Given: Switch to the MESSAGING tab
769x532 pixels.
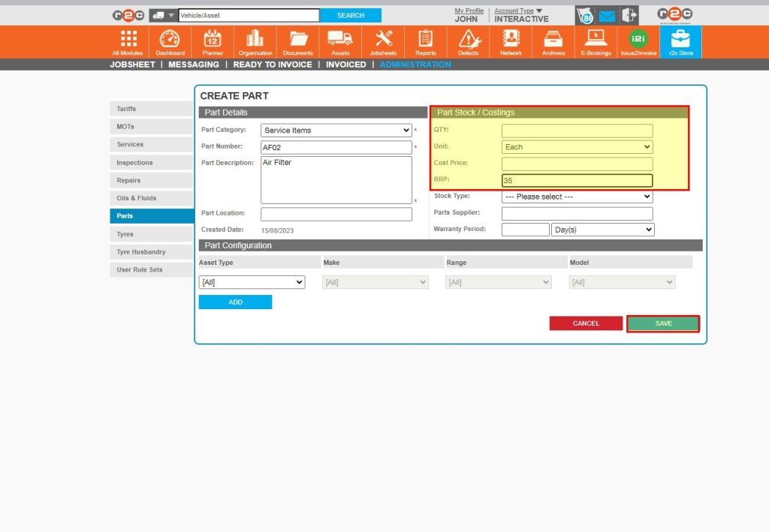Looking at the screenshot, I should (194, 65).
